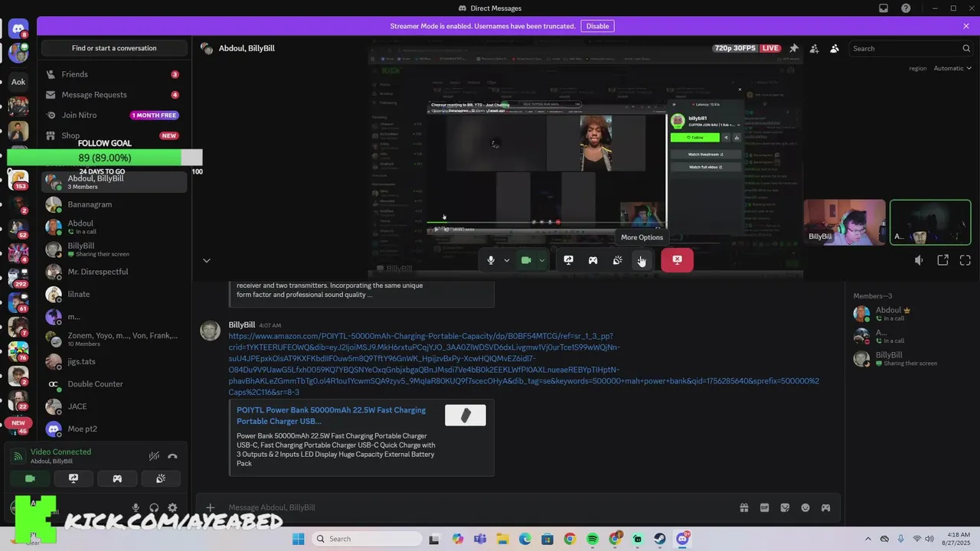Open Steam from taskbar
This screenshot has height=551, width=980.
(659, 539)
